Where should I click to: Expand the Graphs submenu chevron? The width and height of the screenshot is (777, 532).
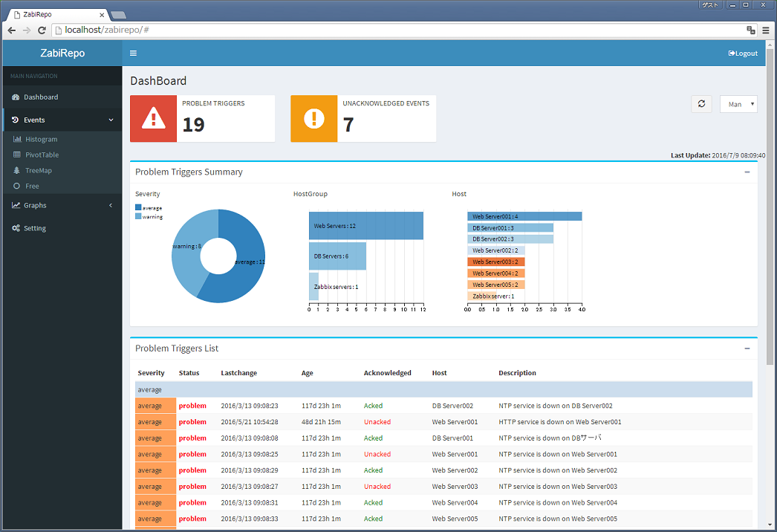[x=111, y=205]
